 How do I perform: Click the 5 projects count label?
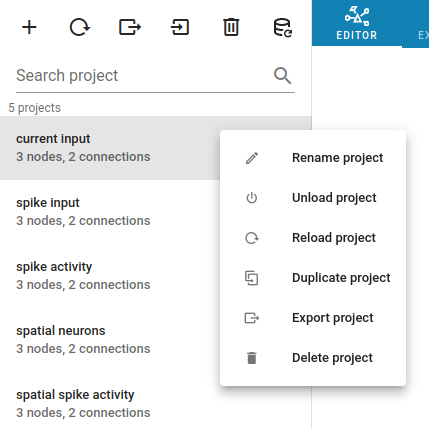pos(35,108)
